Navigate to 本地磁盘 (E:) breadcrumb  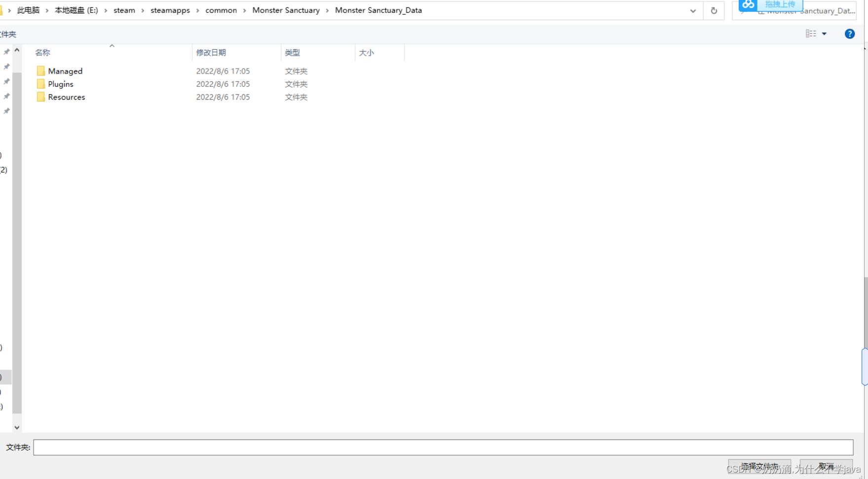coord(77,10)
